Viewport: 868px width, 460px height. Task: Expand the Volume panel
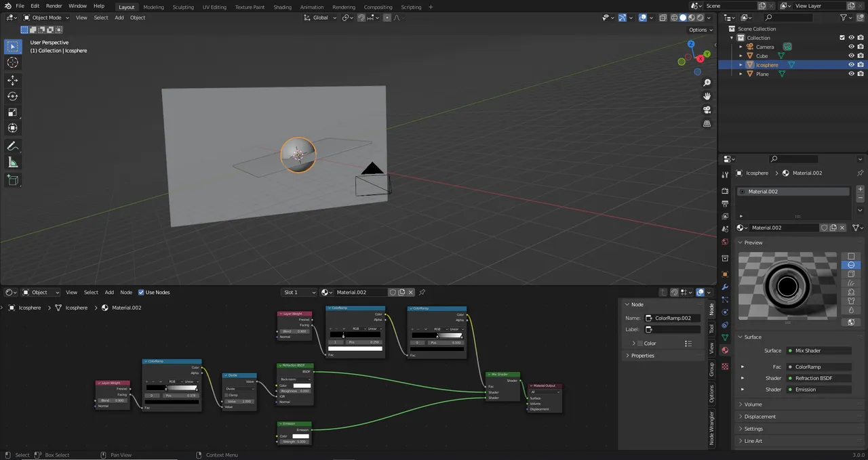(753, 404)
